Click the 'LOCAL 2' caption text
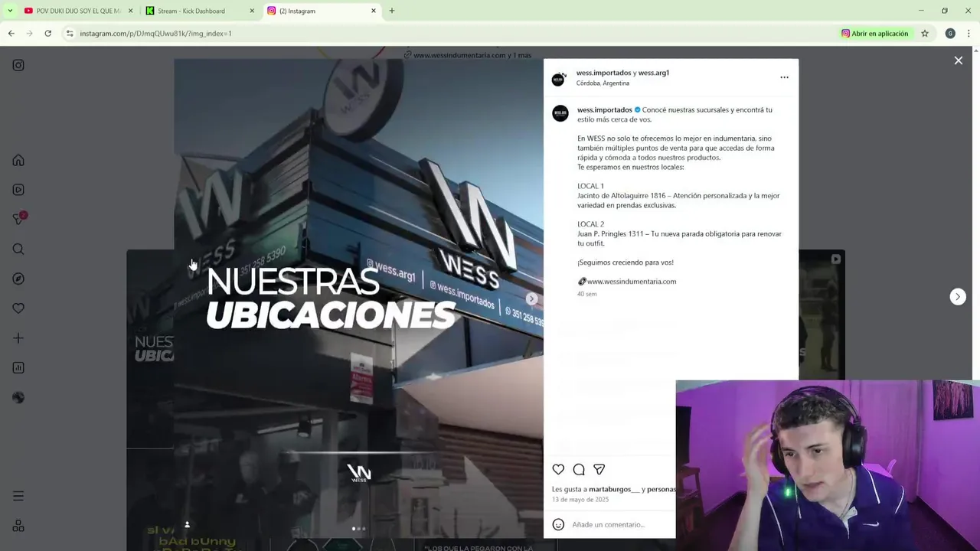The image size is (980, 551). [x=590, y=224]
